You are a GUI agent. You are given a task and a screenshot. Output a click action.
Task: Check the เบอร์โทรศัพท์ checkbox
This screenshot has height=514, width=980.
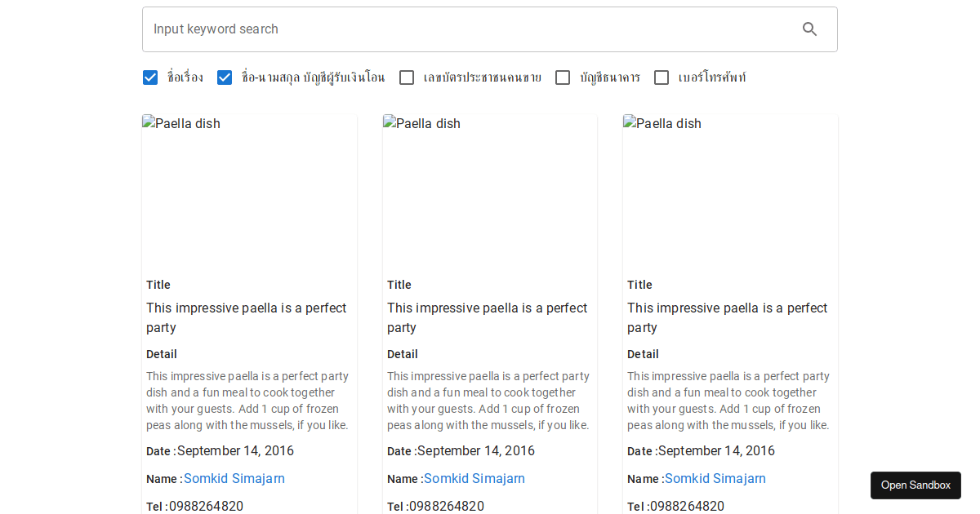661,78
